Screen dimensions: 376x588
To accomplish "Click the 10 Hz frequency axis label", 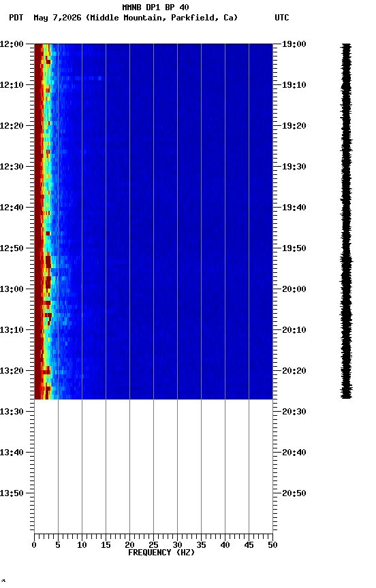I will [x=82, y=545].
